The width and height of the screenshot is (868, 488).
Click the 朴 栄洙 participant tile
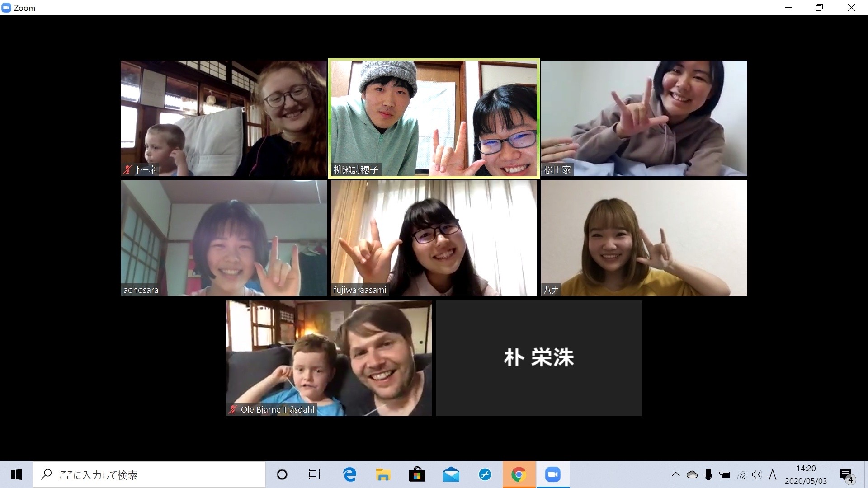tap(539, 358)
